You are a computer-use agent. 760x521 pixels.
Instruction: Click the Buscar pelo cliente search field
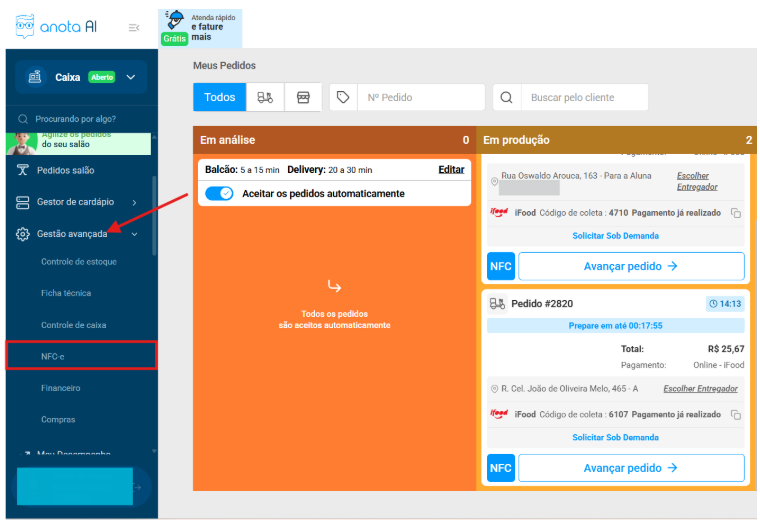[585, 97]
